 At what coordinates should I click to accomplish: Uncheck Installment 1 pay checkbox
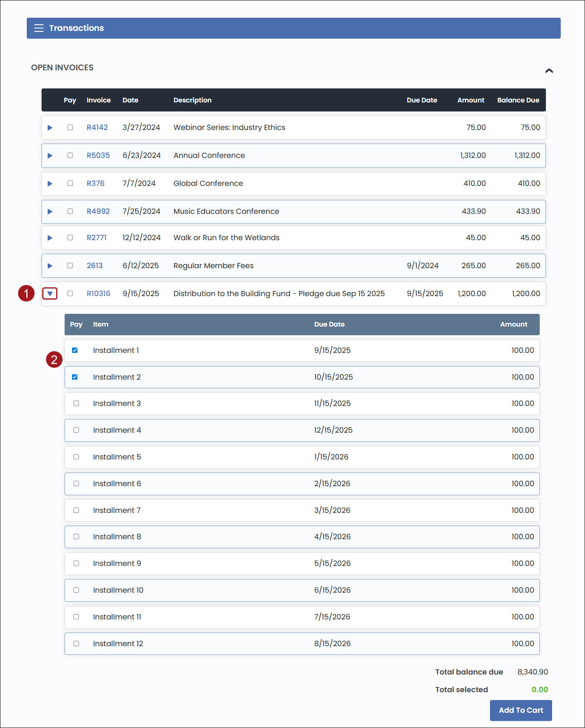[x=75, y=350]
